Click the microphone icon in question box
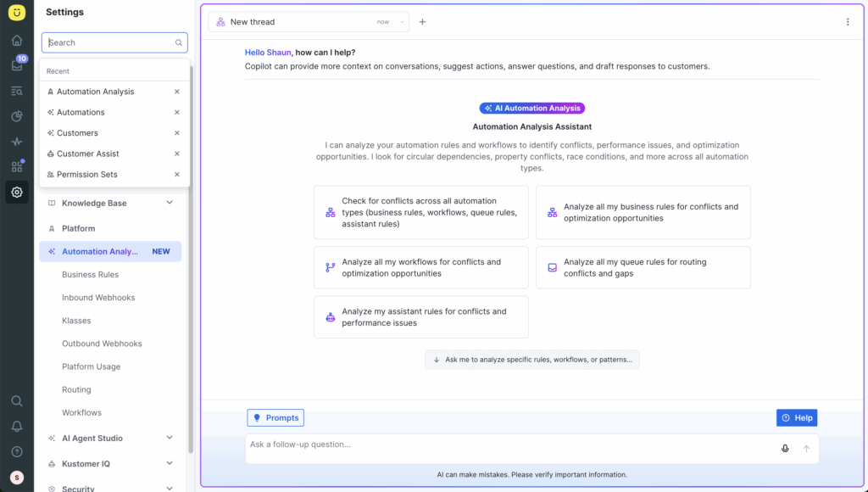This screenshot has height=492, width=868. pyautogui.click(x=785, y=448)
